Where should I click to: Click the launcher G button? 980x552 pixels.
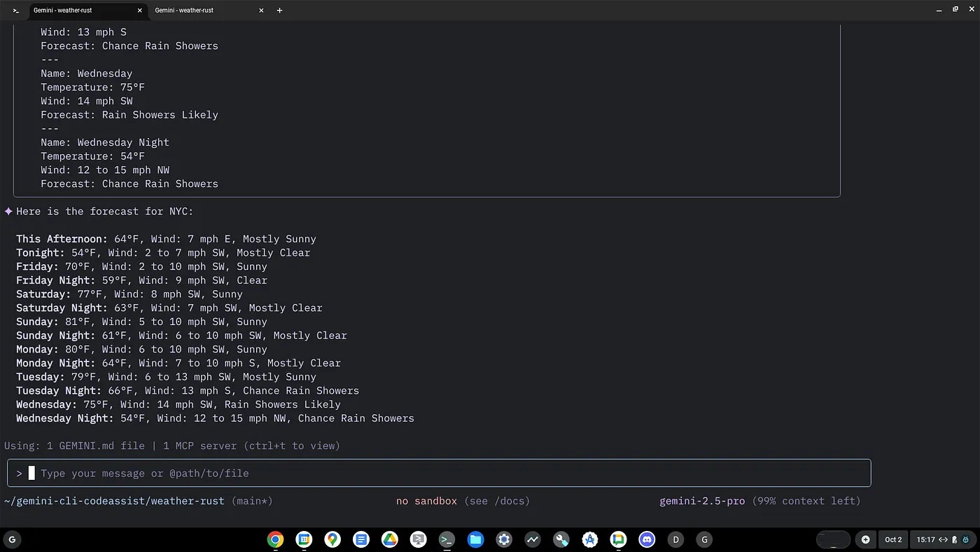12,539
